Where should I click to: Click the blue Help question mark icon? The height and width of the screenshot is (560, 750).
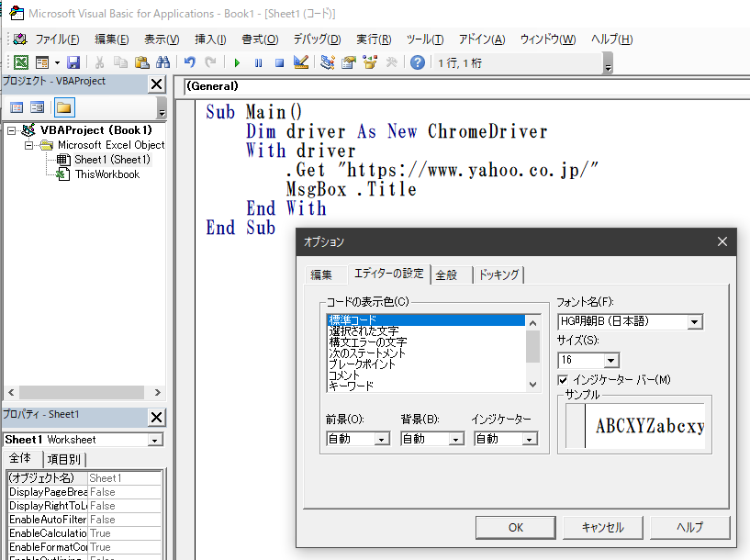pos(418,62)
